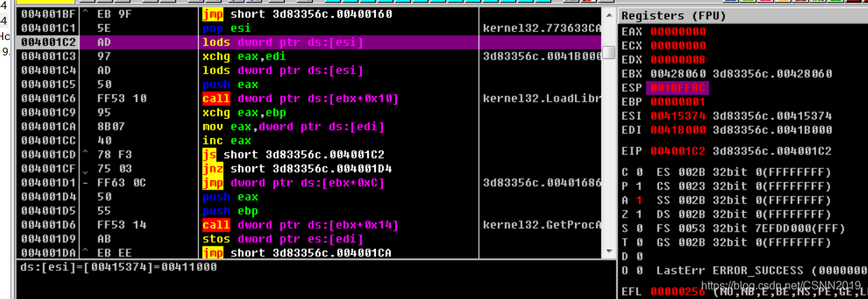Select EDX register value 00000008
868x299 pixels.
click(678, 59)
